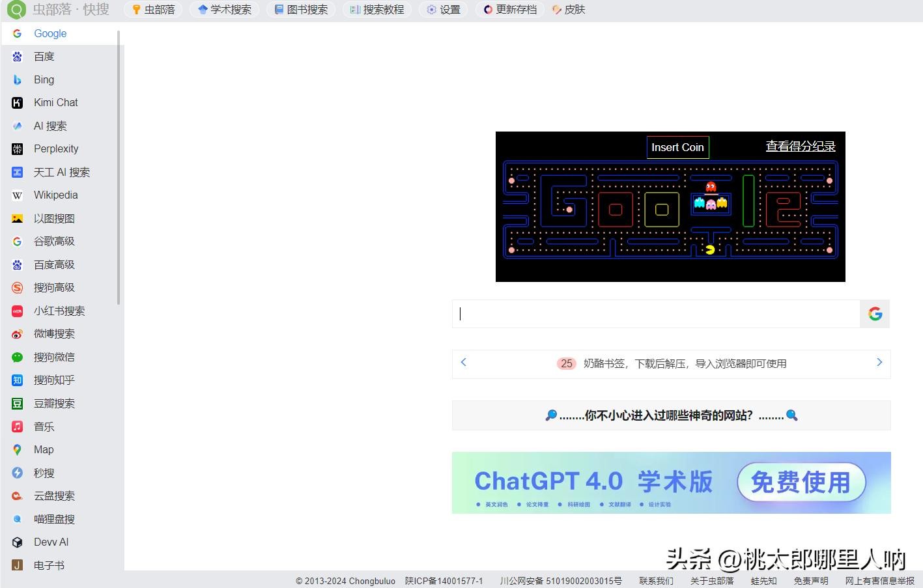Open the 皮肤 skin menu

pyautogui.click(x=569, y=10)
